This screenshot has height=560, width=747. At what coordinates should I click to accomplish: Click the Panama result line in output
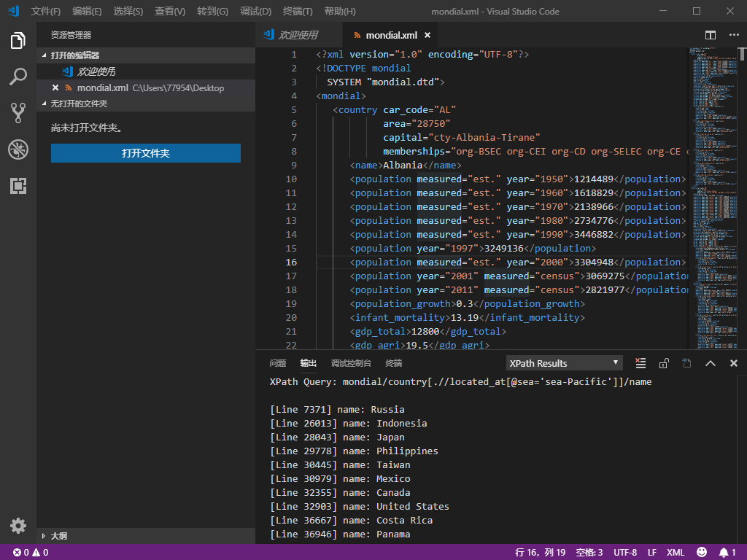coord(340,534)
